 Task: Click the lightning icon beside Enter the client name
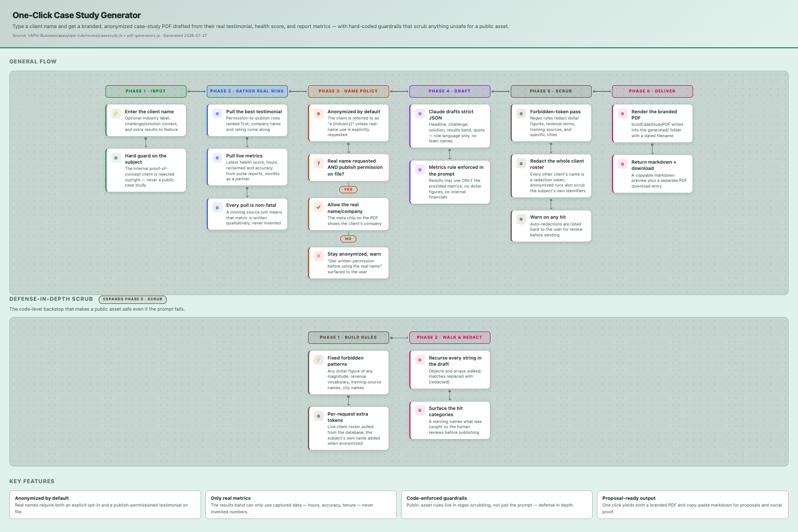click(x=116, y=113)
